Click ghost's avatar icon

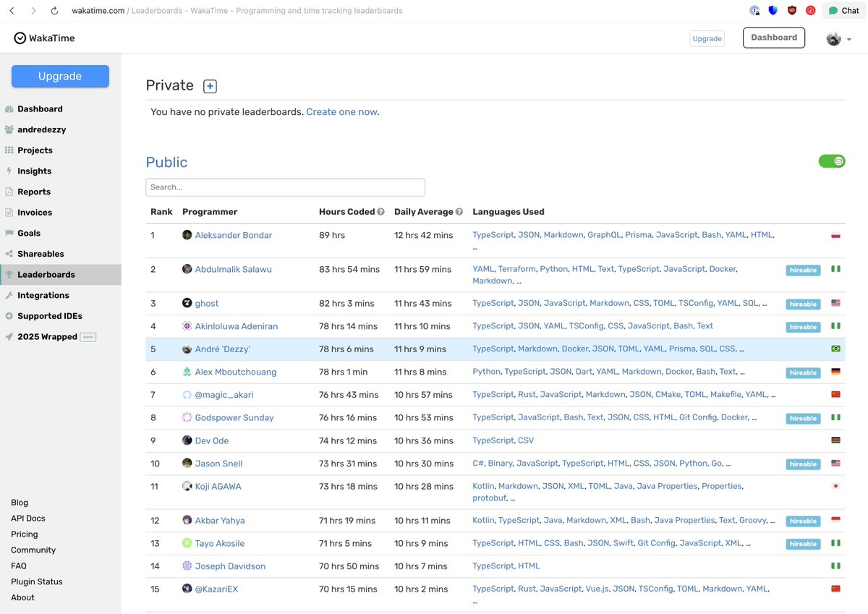point(187,303)
